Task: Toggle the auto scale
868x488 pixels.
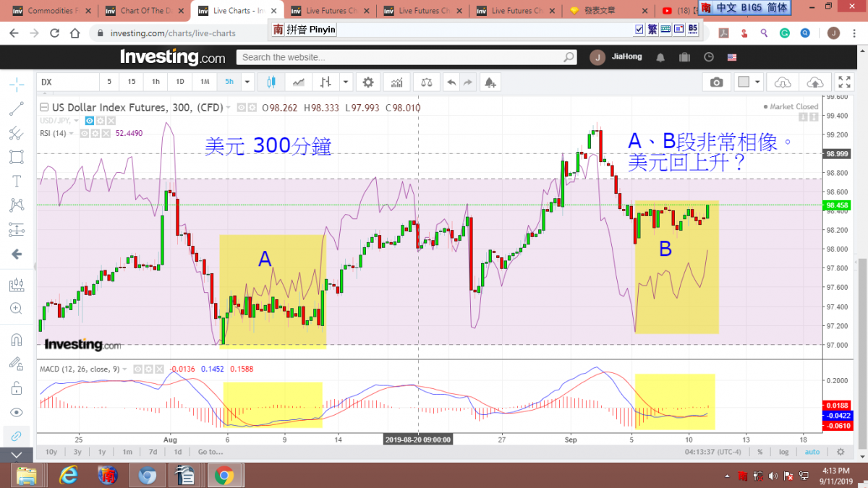Action: tap(812, 452)
